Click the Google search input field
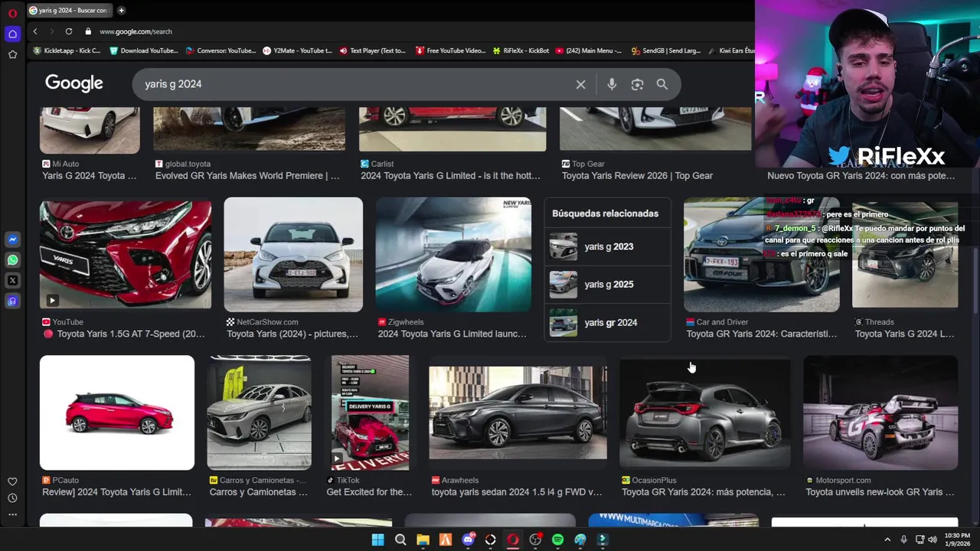The height and width of the screenshot is (551, 980). [x=356, y=84]
